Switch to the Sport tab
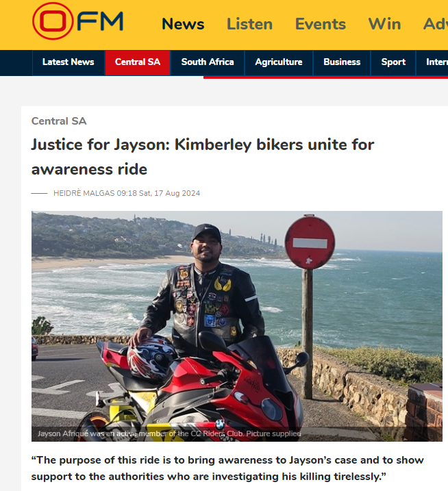The width and height of the screenshot is (448, 491). [393, 62]
